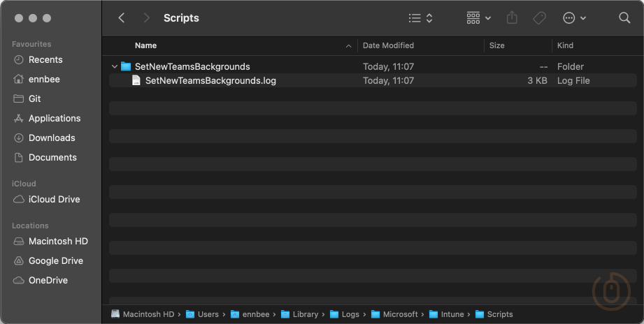The image size is (644, 324).
Task: Sort by Date Modified column
Action: click(388, 45)
